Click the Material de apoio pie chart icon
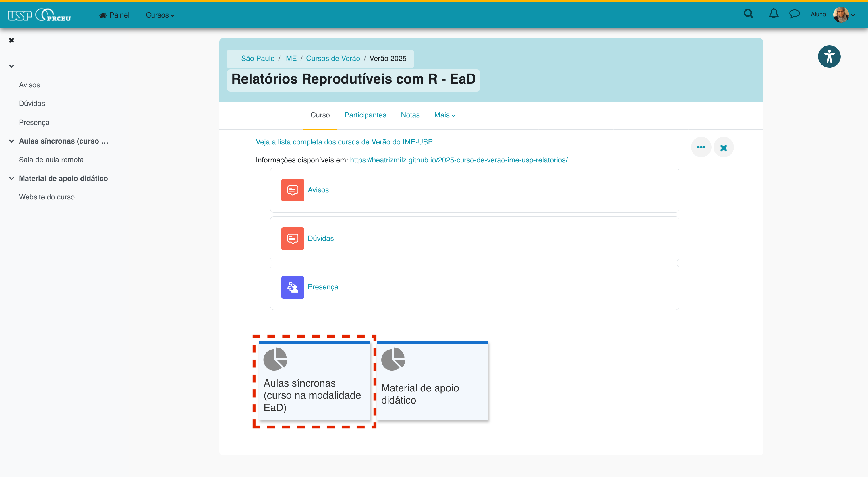Image resolution: width=868 pixels, height=477 pixels. click(x=393, y=359)
